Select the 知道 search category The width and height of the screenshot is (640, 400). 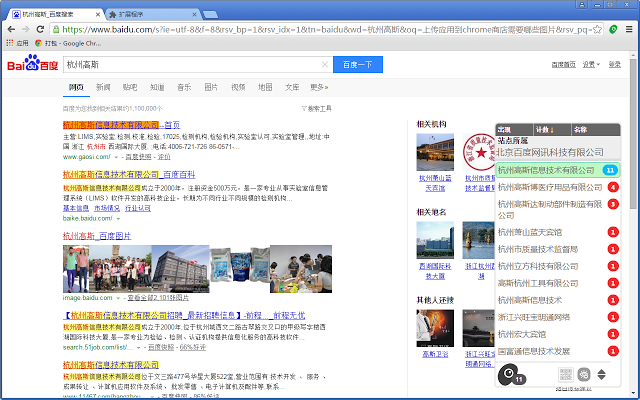tap(157, 87)
